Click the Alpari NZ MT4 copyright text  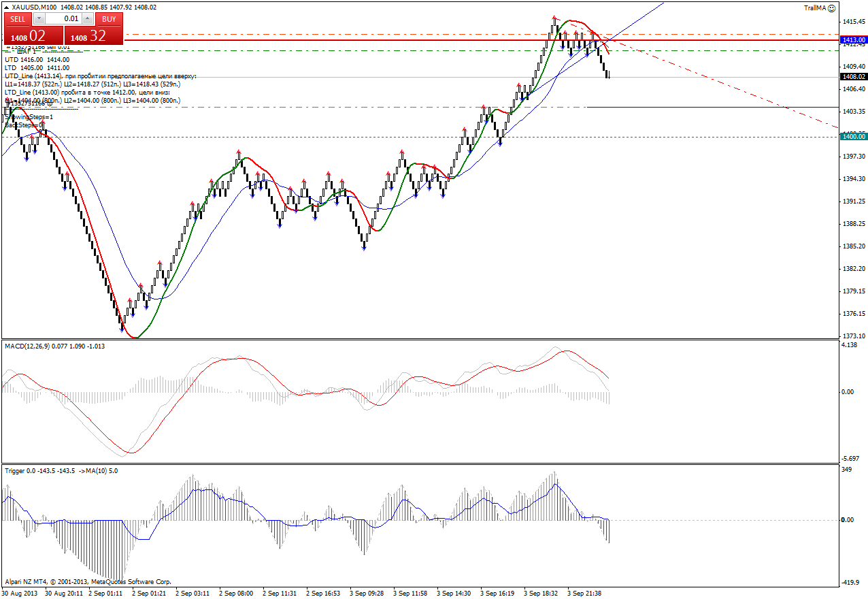point(88,582)
